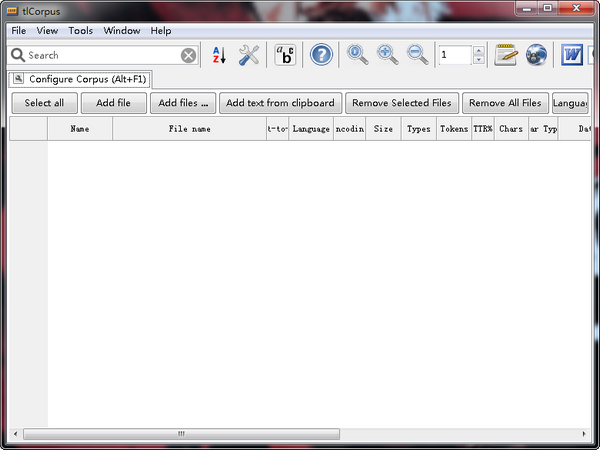Click the 'abc' text toolbar icon
600x450 pixels.
click(x=285, y=55)
